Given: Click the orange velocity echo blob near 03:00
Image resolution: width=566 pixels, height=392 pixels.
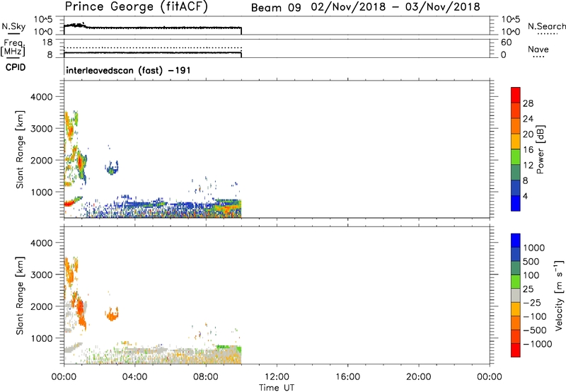Looking at the screenshot, I should point(112,314).
